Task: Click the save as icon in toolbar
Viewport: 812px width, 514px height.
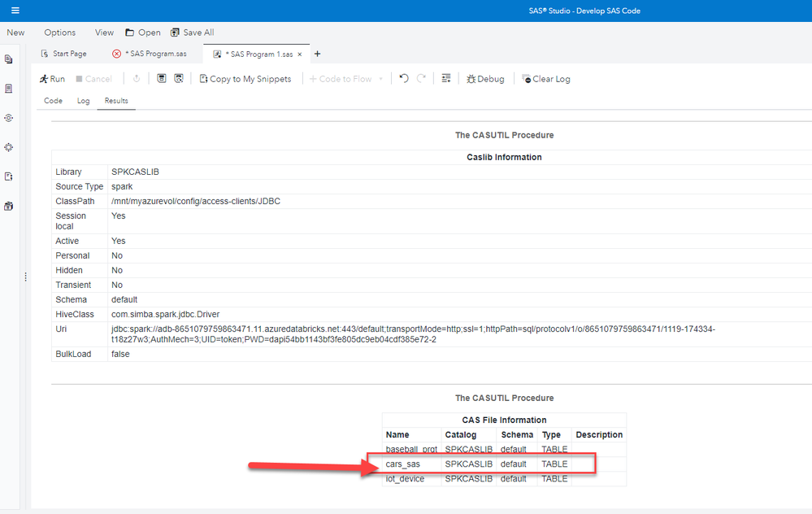Action: coord(179,78)
